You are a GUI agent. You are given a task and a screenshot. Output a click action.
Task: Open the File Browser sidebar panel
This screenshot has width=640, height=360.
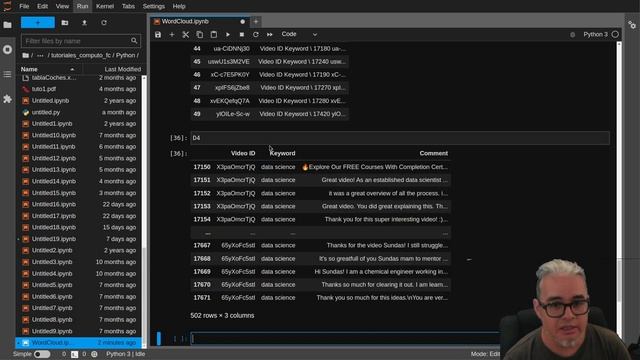pos(7,25)
